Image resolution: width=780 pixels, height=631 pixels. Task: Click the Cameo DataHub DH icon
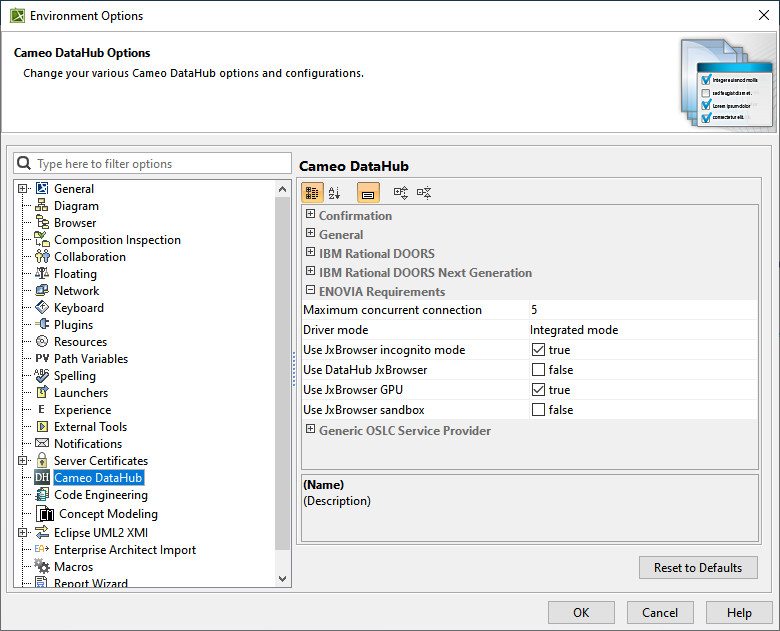(x=42, y=478)
